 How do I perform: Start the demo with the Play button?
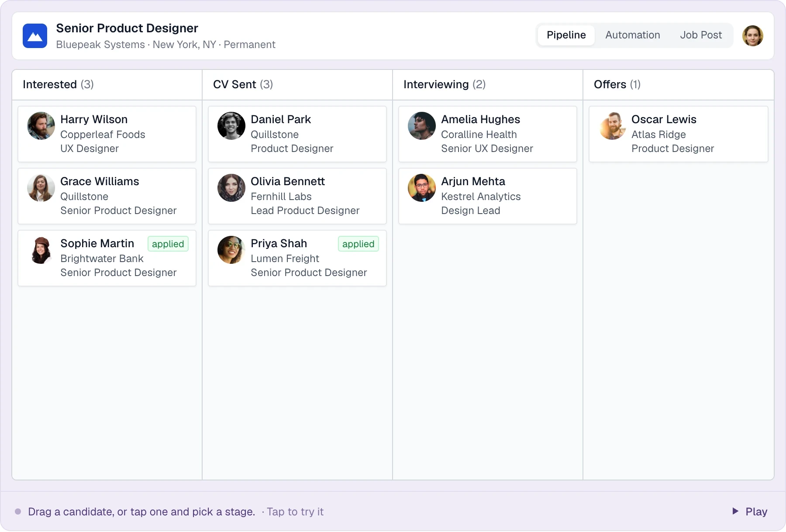pos(750,511)
